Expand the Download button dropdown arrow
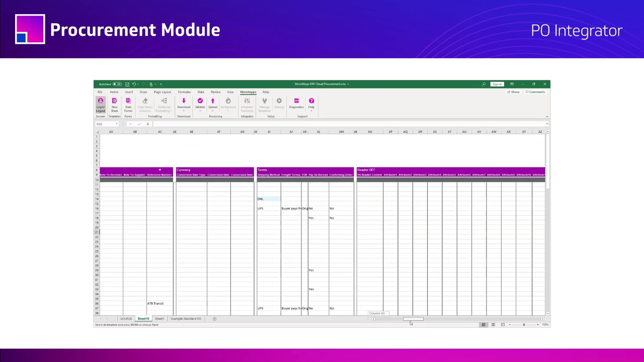This screenshot has width=644, height=362. [x=184, y=111]
